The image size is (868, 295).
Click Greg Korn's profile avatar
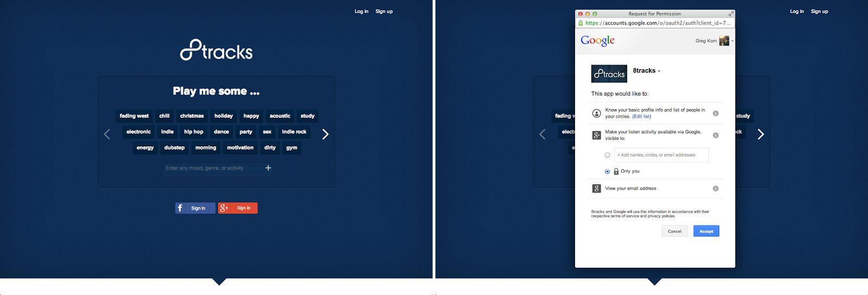tap(724, 41)
